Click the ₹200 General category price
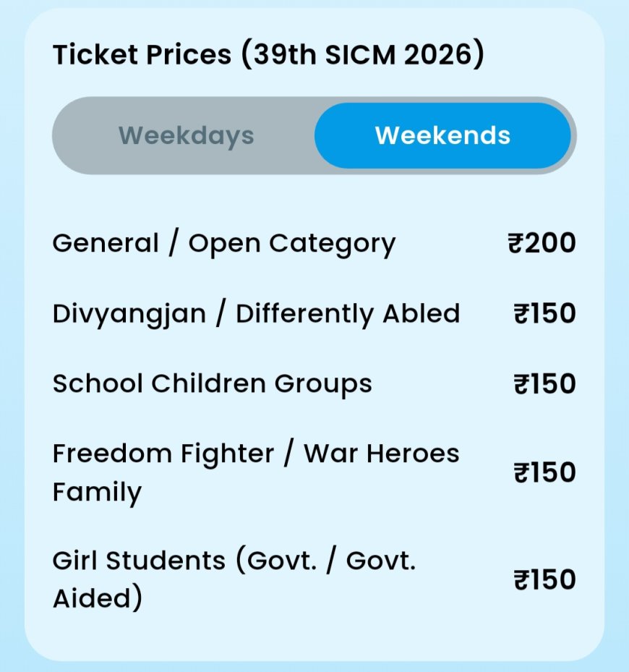The width and height of the screenshot is (629, 672). click(x=542, y=244)
